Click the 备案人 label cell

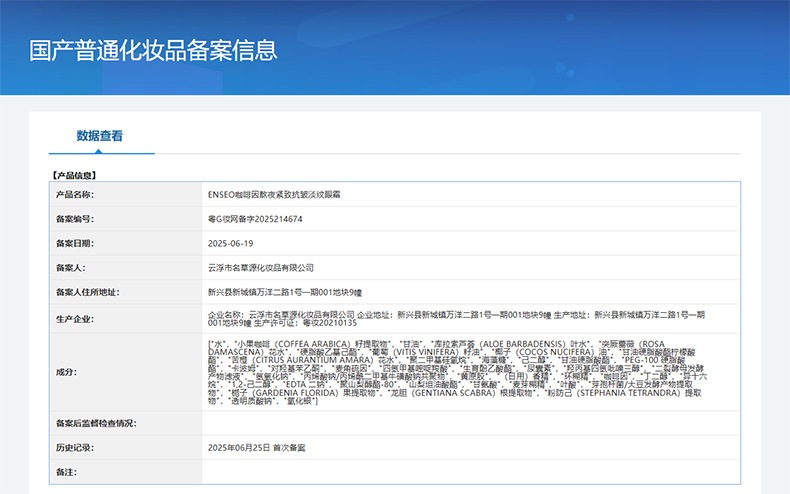pyautogui.click(x=125, y=268)
